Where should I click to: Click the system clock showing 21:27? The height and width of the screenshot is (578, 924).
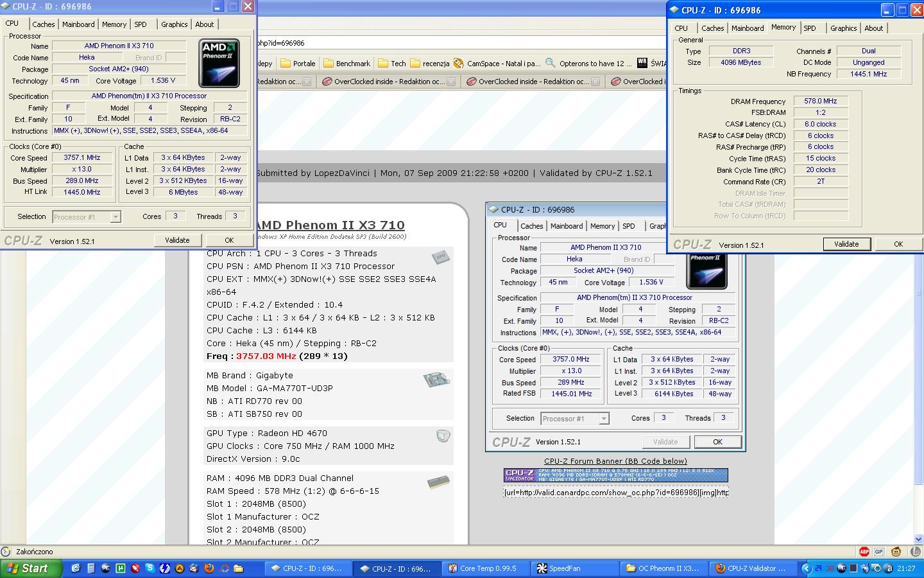pyautogui.click(x=906, y=568)
